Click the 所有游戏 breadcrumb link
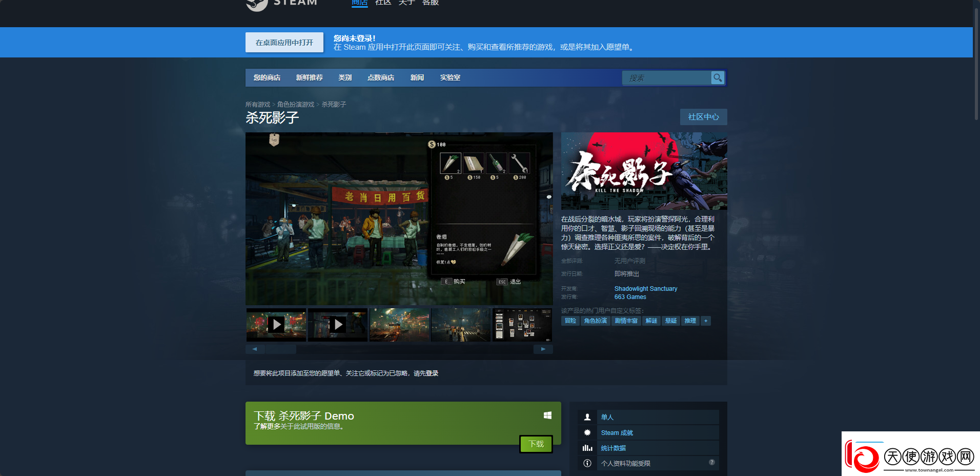980x476 pixels. (x=258, y=104)
